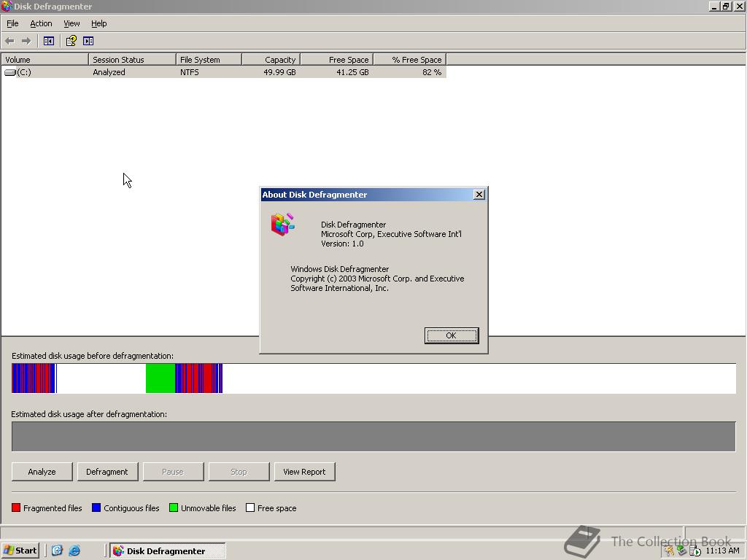Open the Start menu
747x560 pixels.
20,551
